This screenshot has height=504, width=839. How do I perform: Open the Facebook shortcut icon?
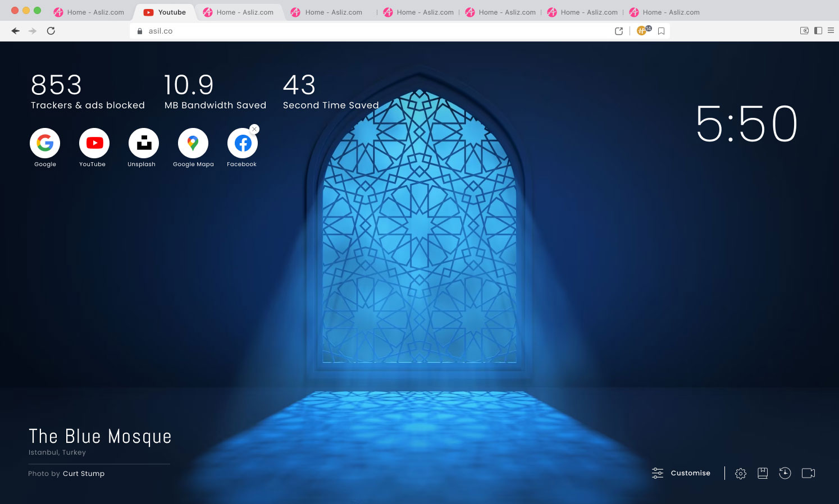[x=242, y=144]
